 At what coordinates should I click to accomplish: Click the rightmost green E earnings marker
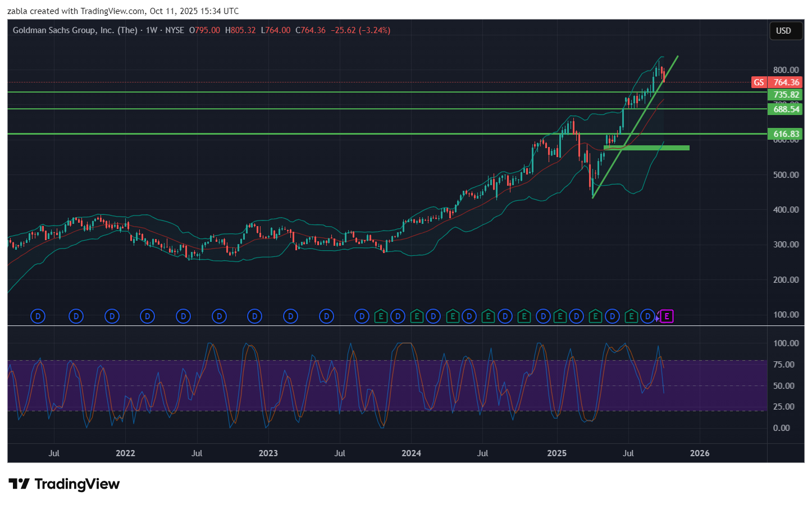point(631,316)
